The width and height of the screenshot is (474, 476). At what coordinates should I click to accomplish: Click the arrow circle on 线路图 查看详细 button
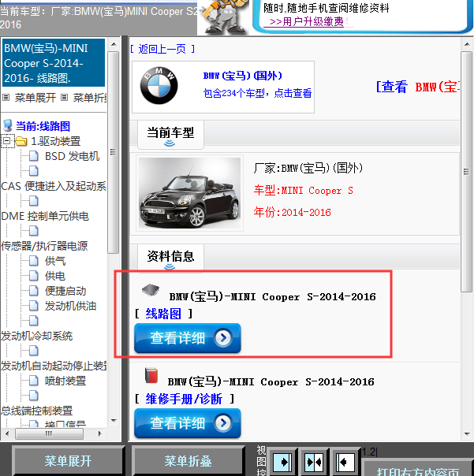(223, 337)
